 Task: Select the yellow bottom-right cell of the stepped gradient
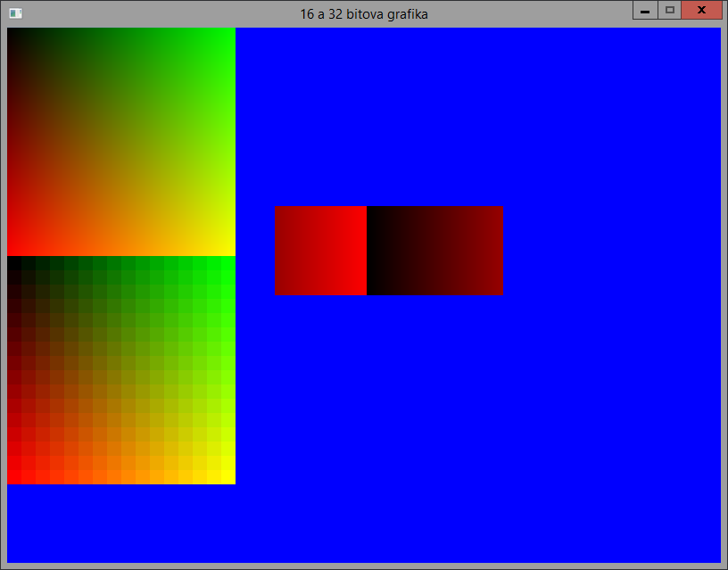click(227, 477)
